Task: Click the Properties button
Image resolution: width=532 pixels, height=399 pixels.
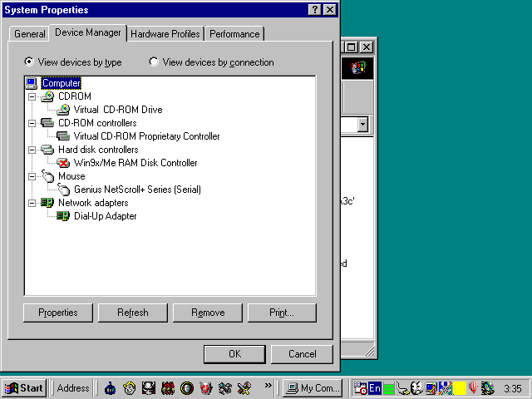Action: click(x=58, y=313)
